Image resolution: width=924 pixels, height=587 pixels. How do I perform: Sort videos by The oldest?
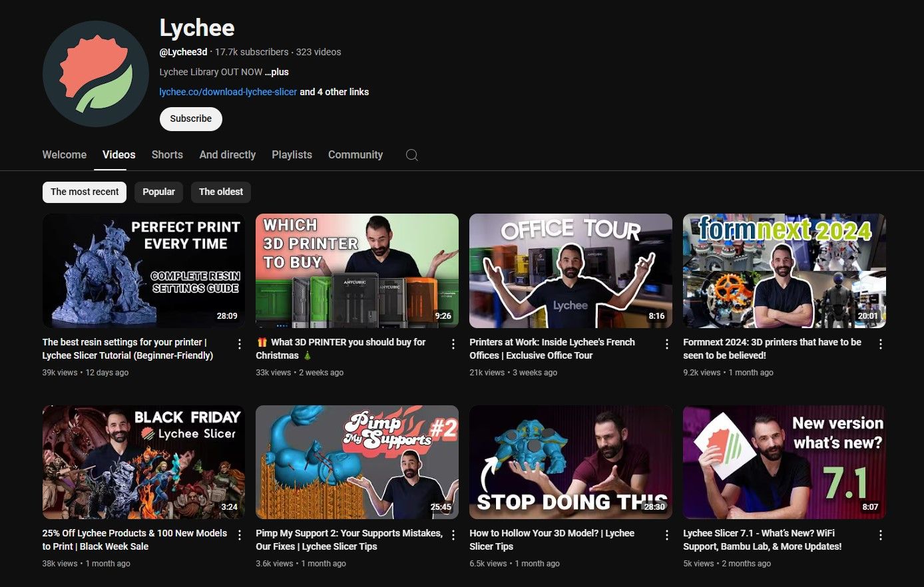[221, 192]
